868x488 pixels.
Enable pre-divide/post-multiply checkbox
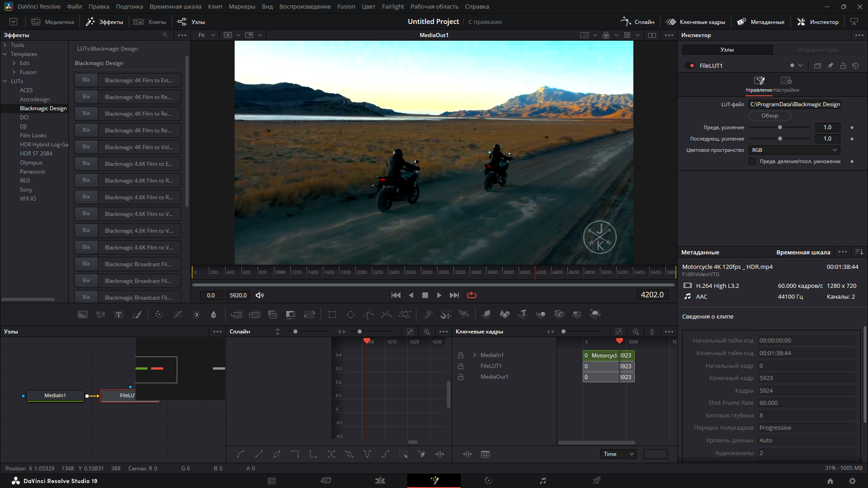(x=752, y=161)
